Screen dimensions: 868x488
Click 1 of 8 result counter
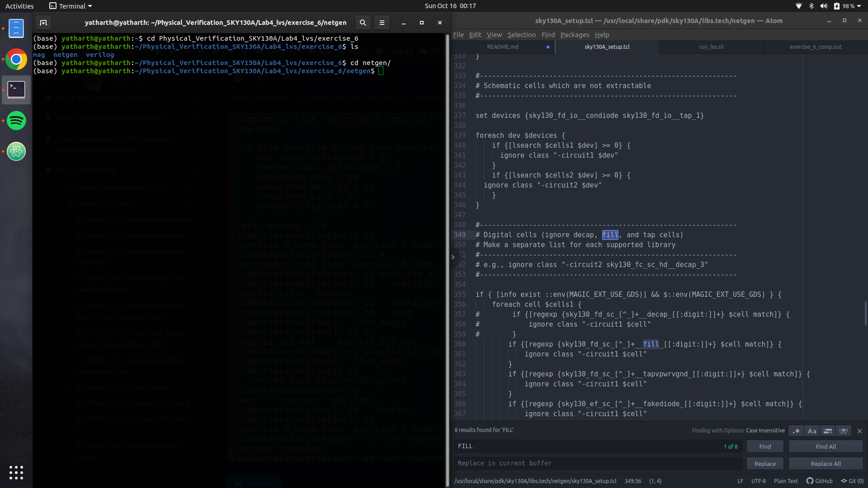(x=731, y=447)
